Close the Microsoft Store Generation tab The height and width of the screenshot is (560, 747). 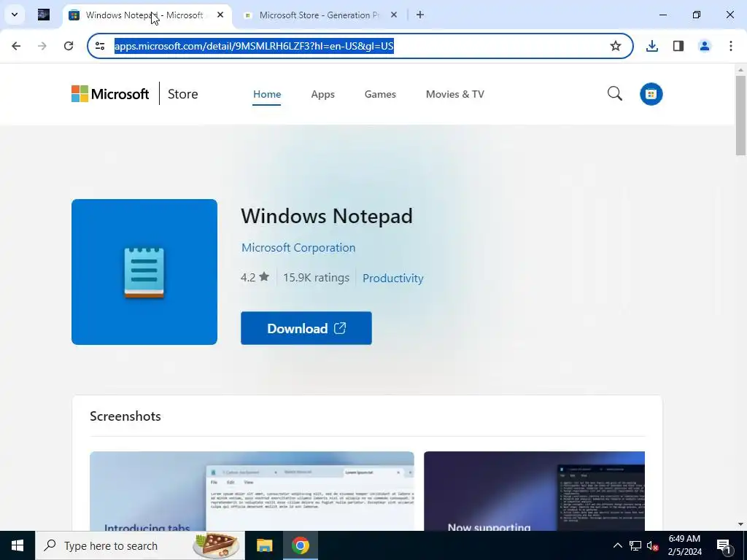tap(393, 15)
